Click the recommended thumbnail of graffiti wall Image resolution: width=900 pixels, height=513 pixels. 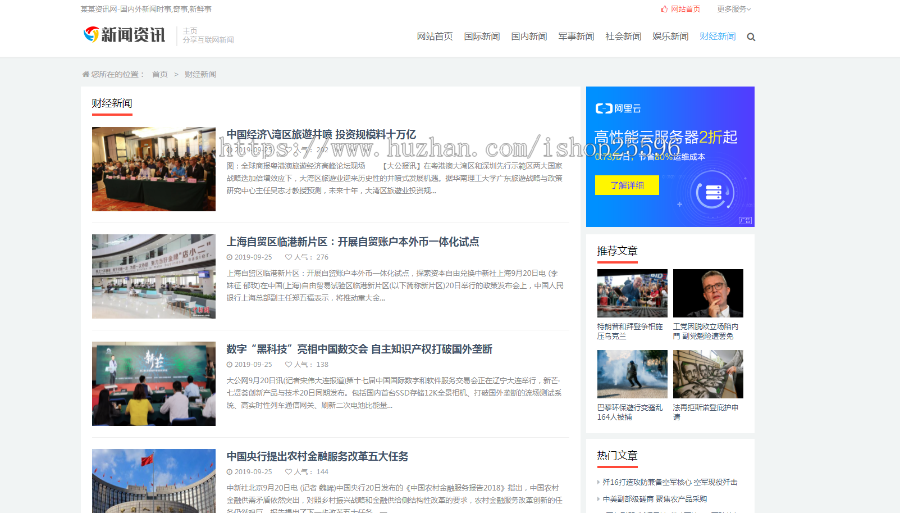click(x=708, y=374)
